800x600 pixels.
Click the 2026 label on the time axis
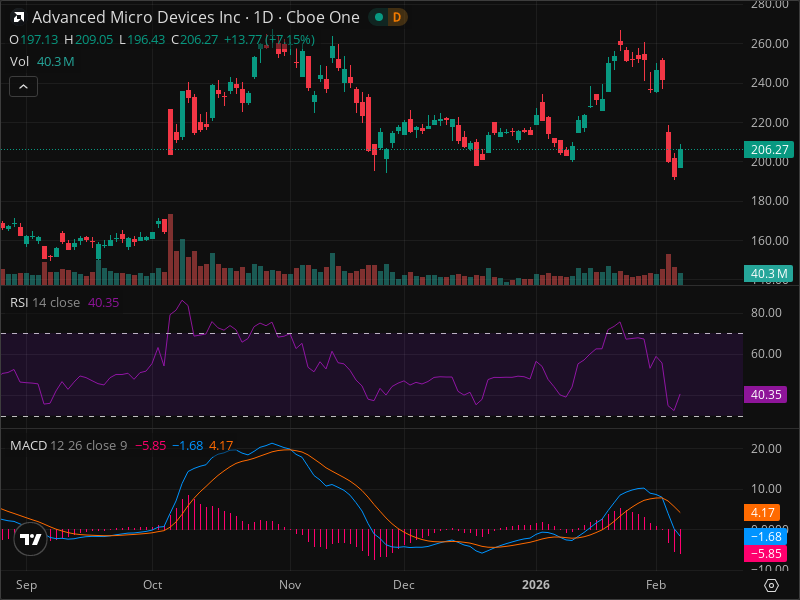[536, 585]
